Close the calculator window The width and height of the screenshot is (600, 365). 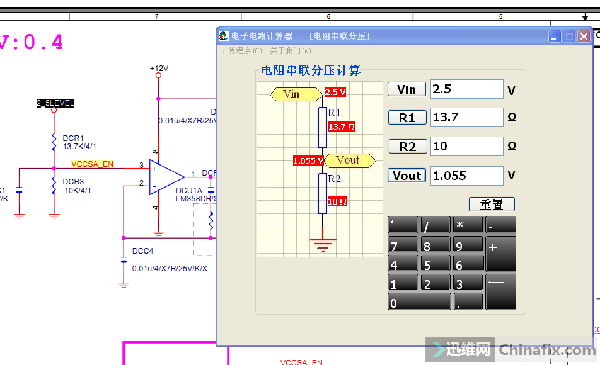(x=584, y=36)
